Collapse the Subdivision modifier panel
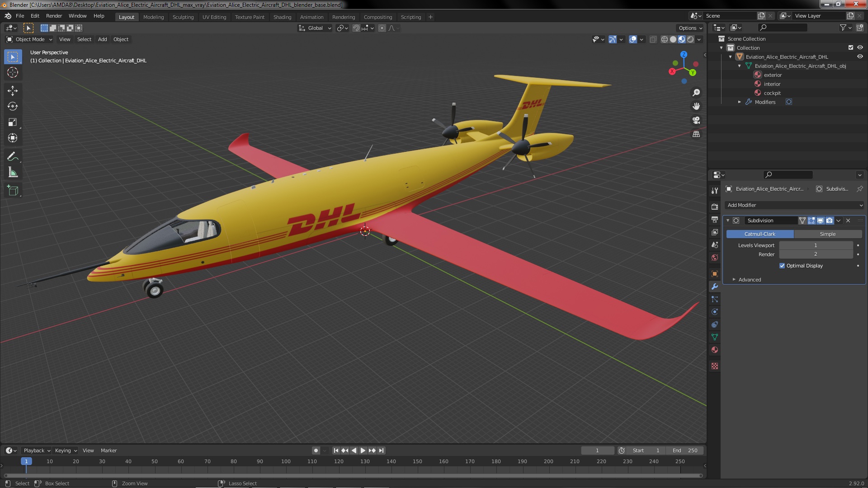This screenshot has height=488, width=868. pyautogui.click(x=727, y=221)
